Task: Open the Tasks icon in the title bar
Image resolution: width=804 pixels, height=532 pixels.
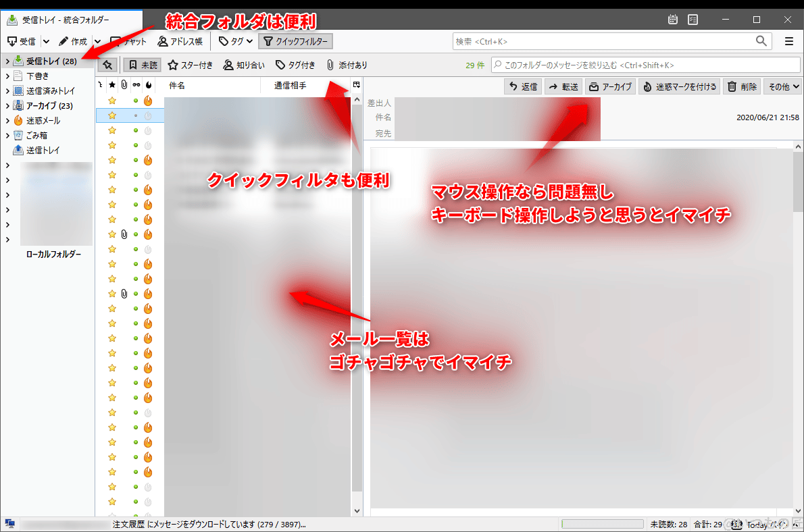Action: 693,20
